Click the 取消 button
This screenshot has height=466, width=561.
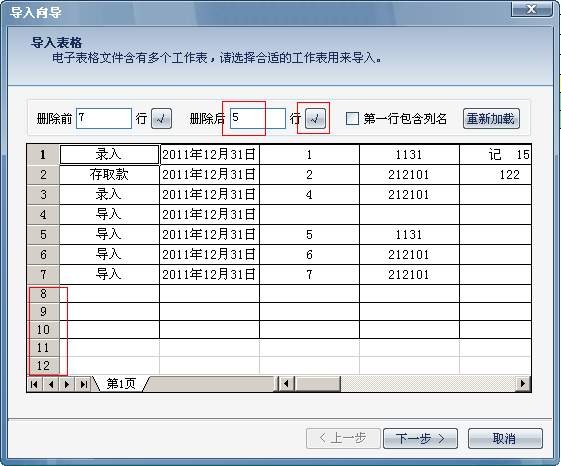(505, 438)
